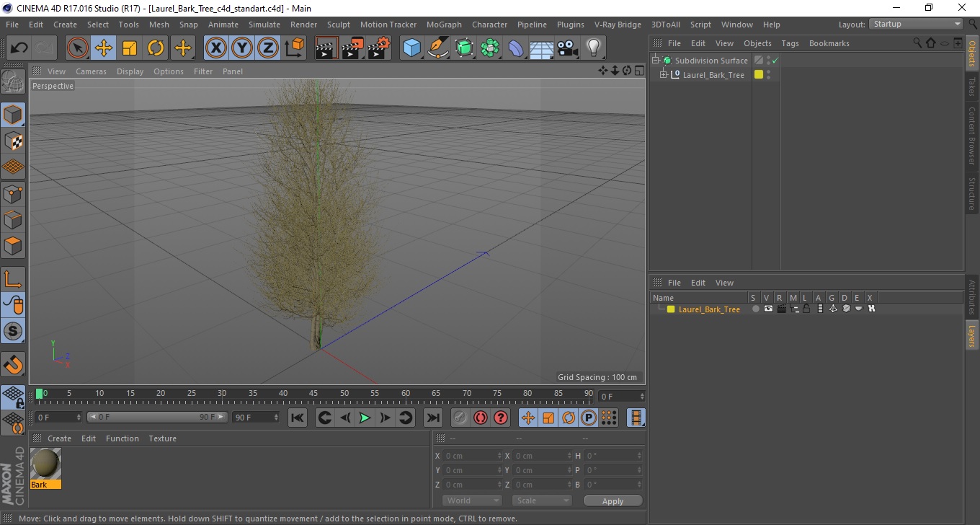Activate the Scale tool
Screen dimensions: 980x525
(x=130, y=48)
